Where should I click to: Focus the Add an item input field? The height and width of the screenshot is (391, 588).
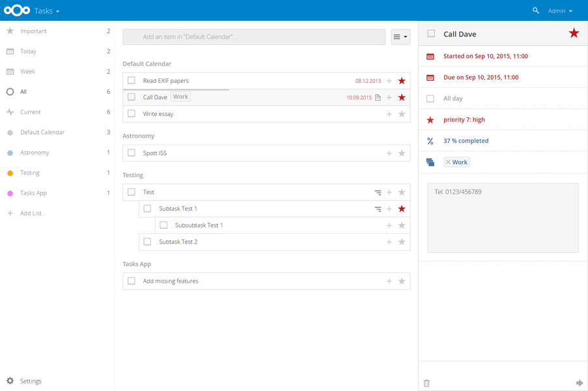254,36
